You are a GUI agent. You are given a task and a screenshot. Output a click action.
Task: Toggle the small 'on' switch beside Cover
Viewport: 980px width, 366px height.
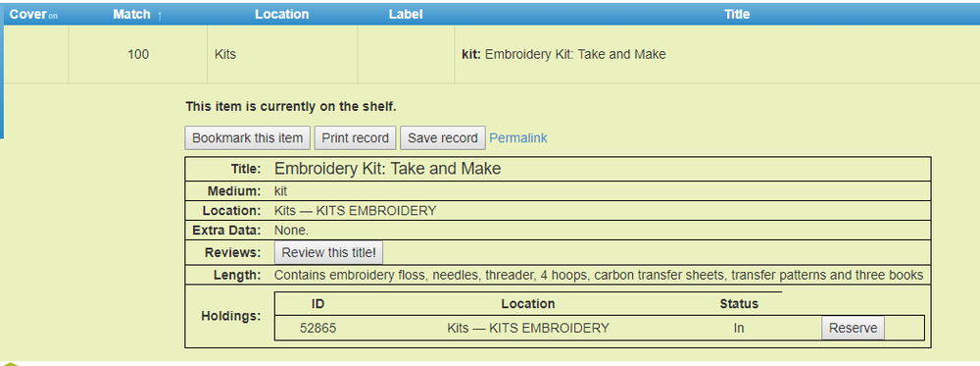pyautogui.click(x=53, y=17)
